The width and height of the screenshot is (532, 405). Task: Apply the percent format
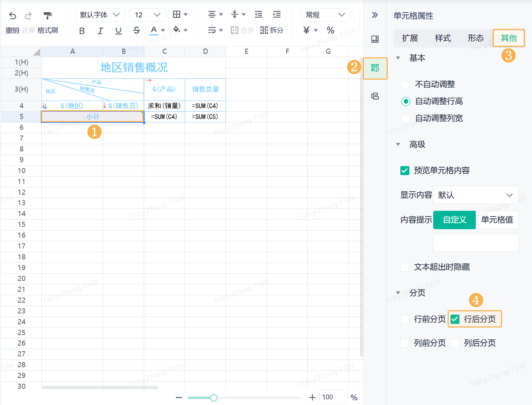330,30
